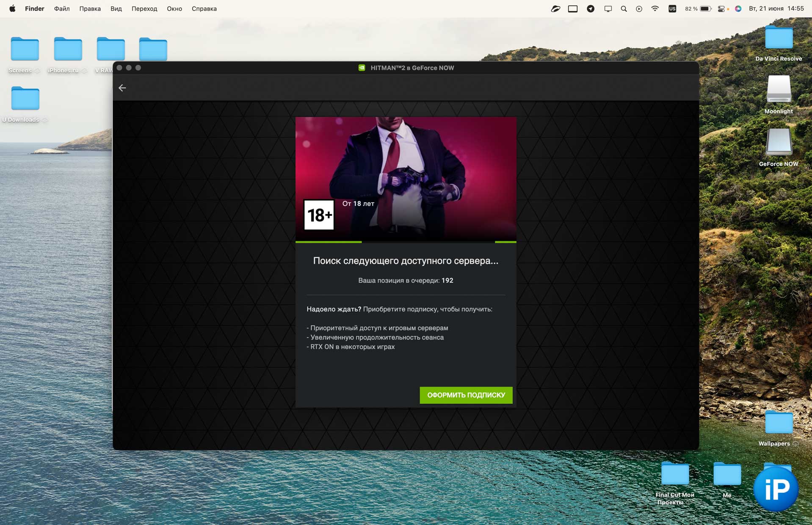Open the Файл menu
This screenshot has width=812, height=525.
point(62,8)
